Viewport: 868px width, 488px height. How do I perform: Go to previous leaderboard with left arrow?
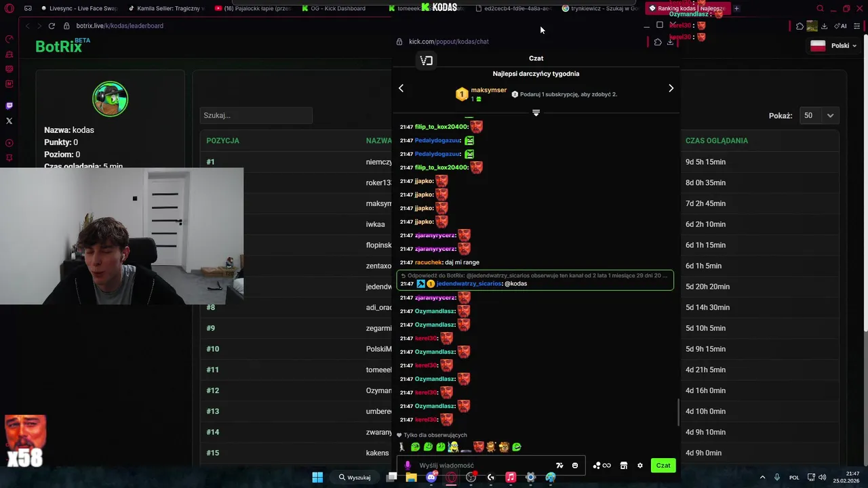point(401,88)
